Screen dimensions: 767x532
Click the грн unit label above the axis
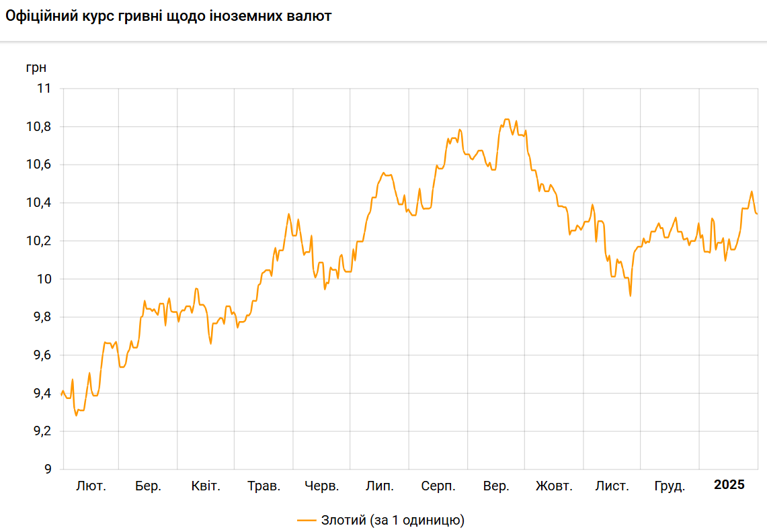[x=37, y=68]
